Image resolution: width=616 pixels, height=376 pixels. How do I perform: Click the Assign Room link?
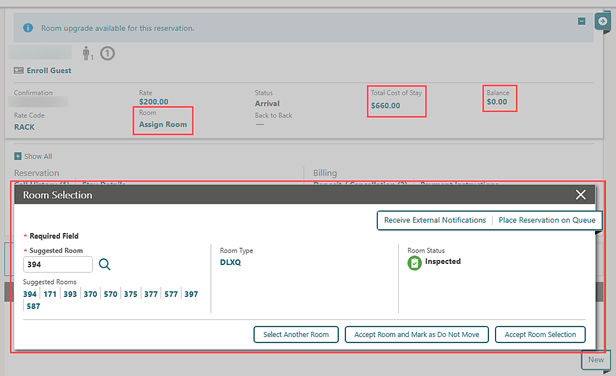(163, 124)
